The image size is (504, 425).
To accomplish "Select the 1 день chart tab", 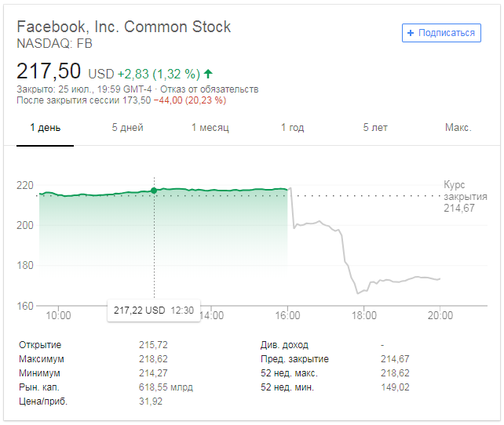I will (45, 128).
